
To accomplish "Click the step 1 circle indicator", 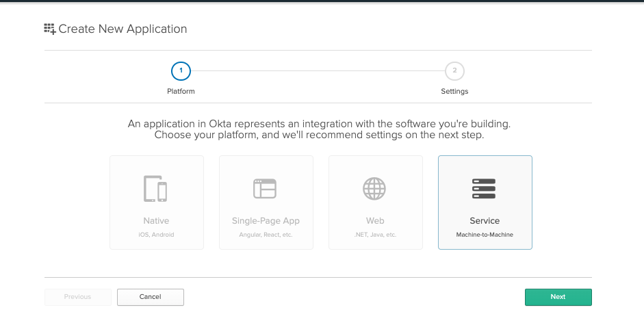I will pos(181,70).
